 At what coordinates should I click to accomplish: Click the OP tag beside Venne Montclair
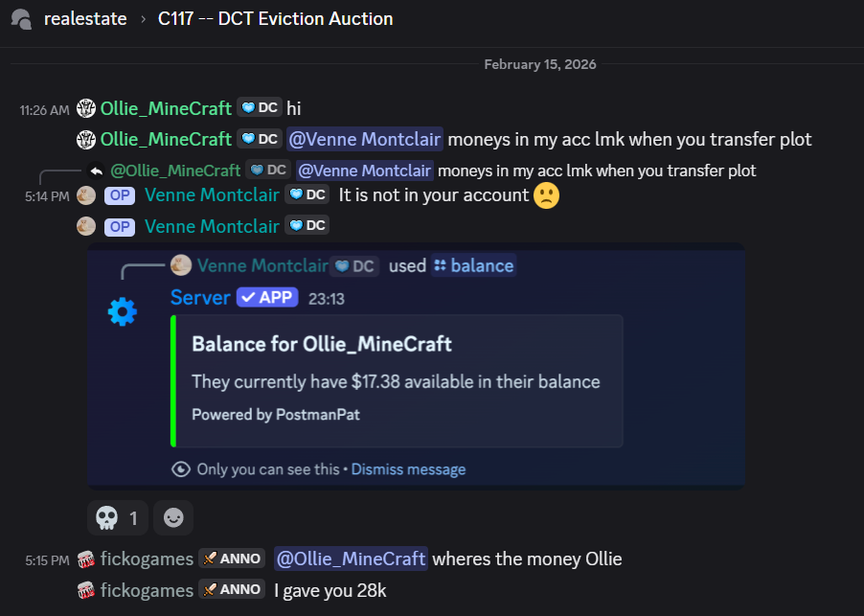click(120, 195)
